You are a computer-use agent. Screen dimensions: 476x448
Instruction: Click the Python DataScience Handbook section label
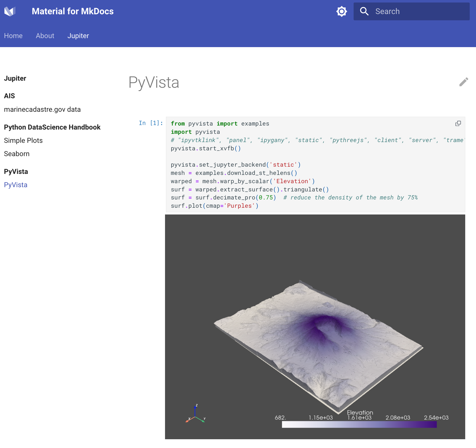[x=52, y=127]
